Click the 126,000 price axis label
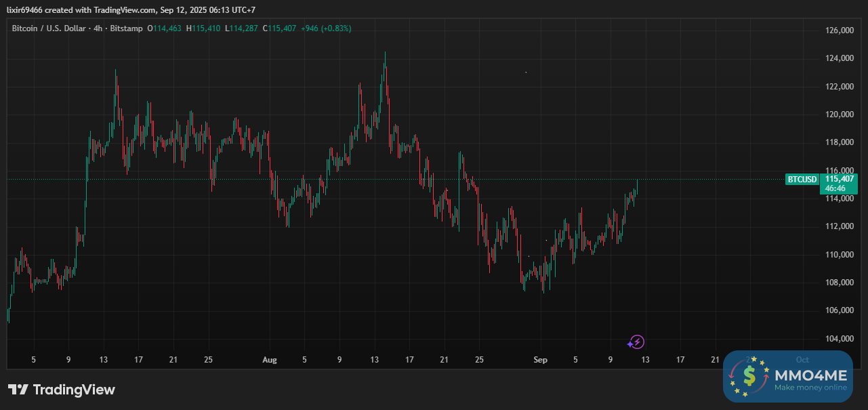The image size is (868, 410). coord(839,30)
